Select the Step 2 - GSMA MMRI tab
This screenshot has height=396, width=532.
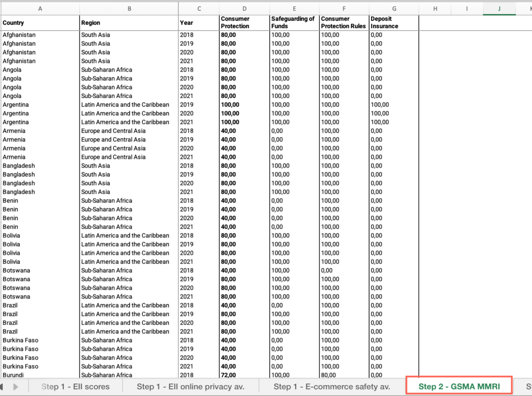coord(459,387)
